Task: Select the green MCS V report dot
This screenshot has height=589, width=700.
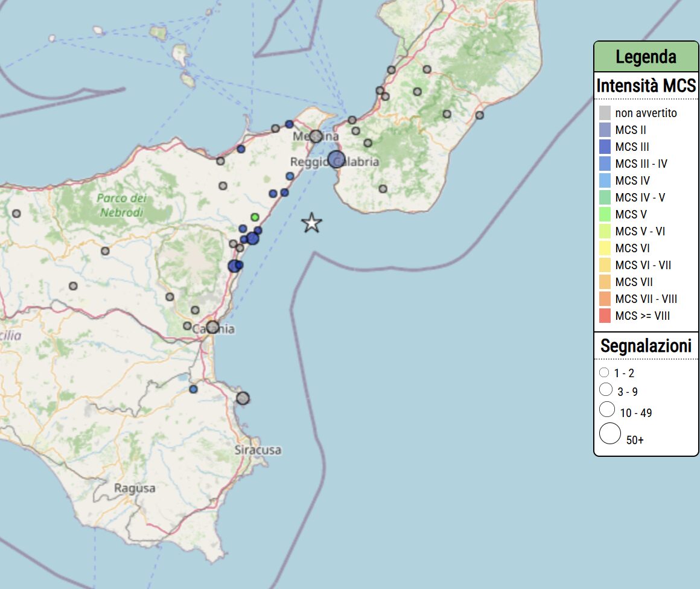Action: coord(255,217)
